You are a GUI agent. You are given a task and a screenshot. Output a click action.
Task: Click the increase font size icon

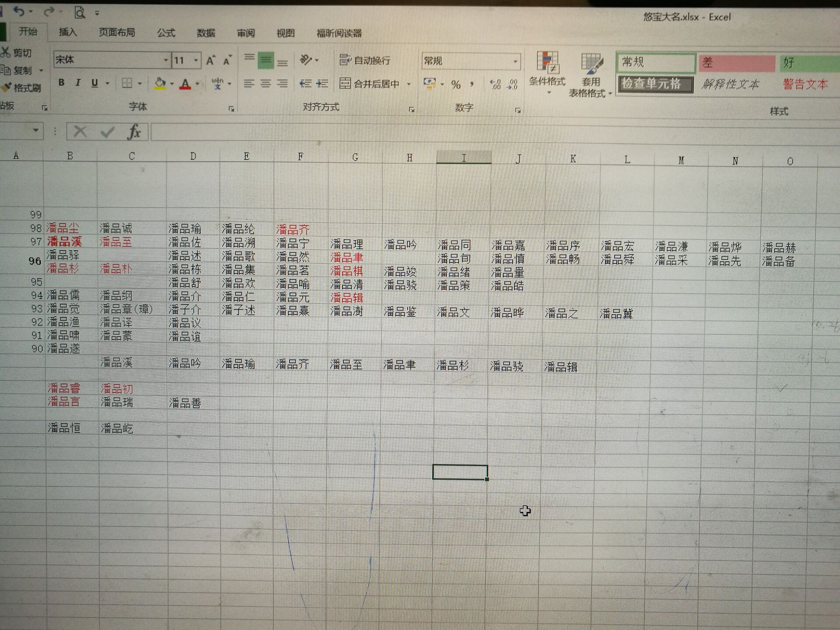210,60
